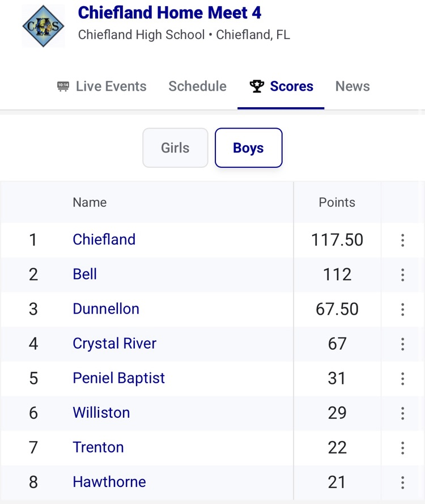Open three-dot menu for Bell

(x=402, y=274)
